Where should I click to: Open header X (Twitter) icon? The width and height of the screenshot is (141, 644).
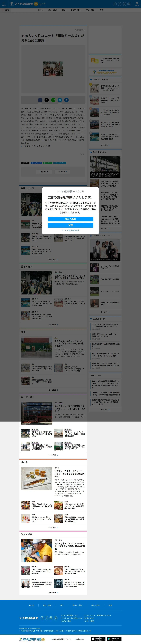tap(119, 4)
